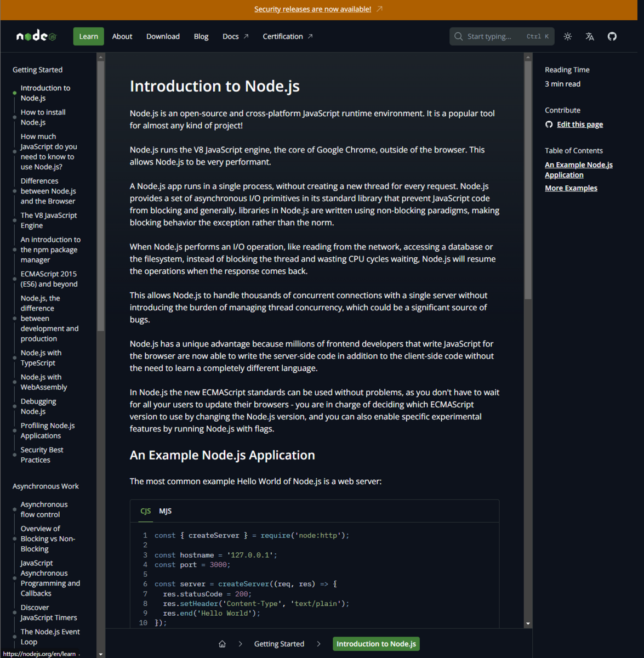Switch to the MJS code tab
The width and height of the screenshot is (644, 658).
[165, 510]
